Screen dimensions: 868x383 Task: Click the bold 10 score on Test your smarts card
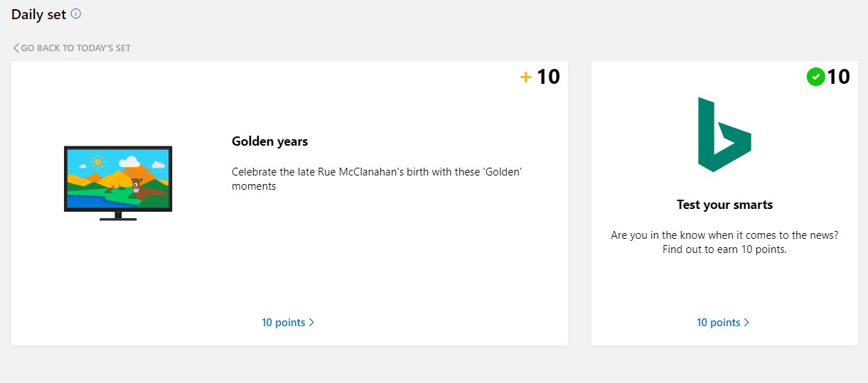pyautogui.click(x=839, y=77)
